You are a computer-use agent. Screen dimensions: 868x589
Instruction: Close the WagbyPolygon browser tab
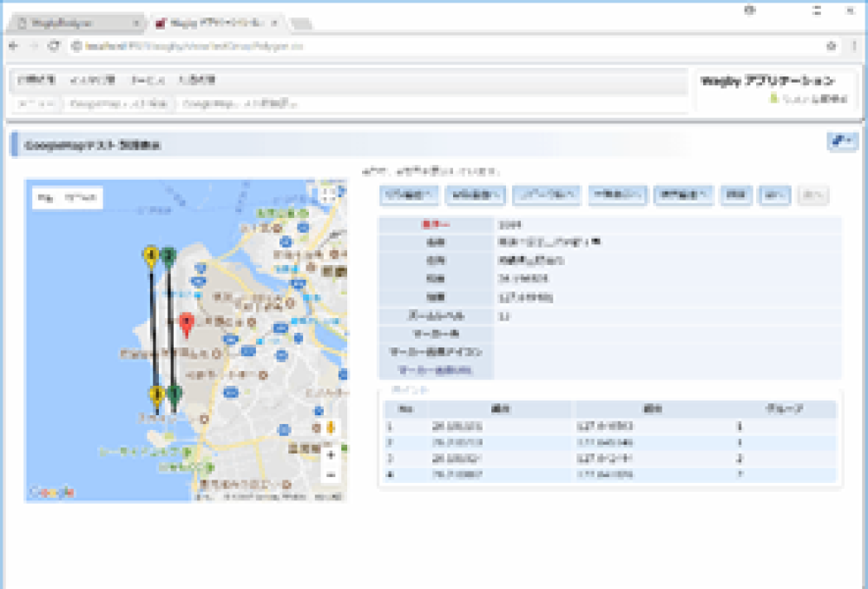point(135,23)
